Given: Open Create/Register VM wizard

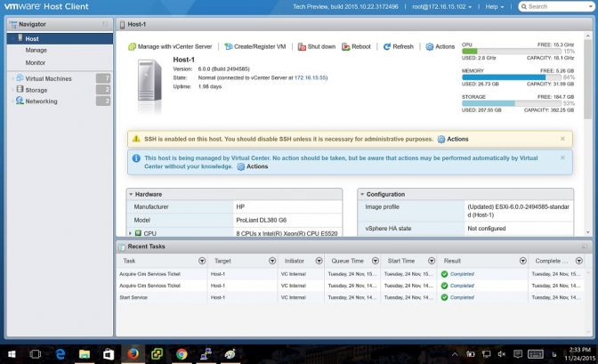Looking at the screenshot, I should click(255, 46).
